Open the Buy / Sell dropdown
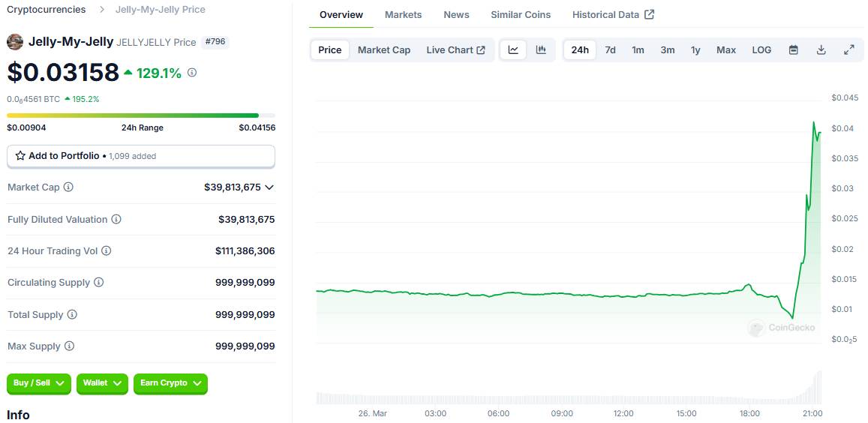Screen dimensions: 868x423 pyautogui.click(x=39, y=383)
